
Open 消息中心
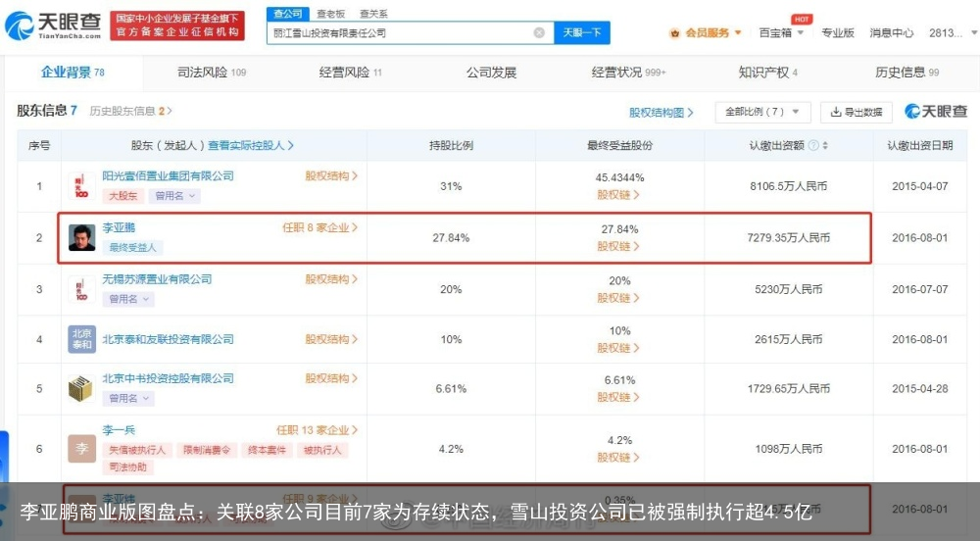coord(891,33)
